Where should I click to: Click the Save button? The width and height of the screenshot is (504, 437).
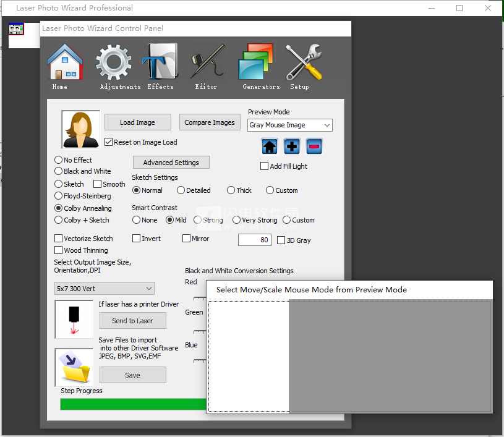[133, 375]
